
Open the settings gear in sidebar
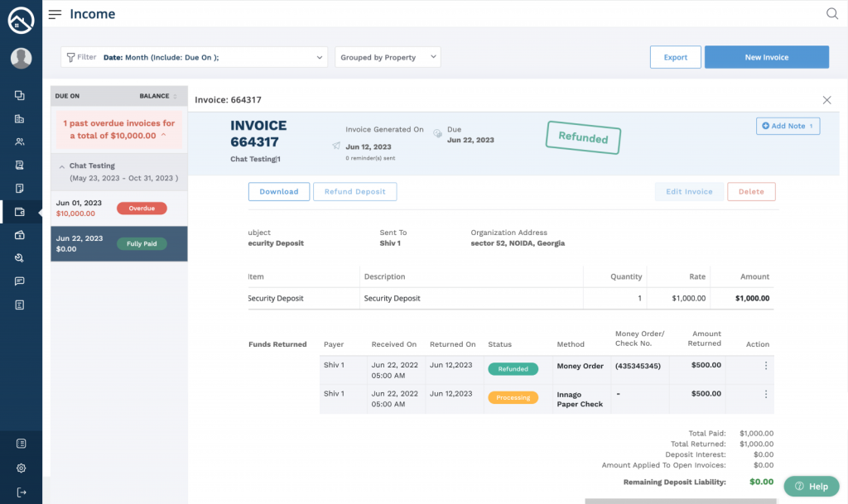(x=21, y=468)
